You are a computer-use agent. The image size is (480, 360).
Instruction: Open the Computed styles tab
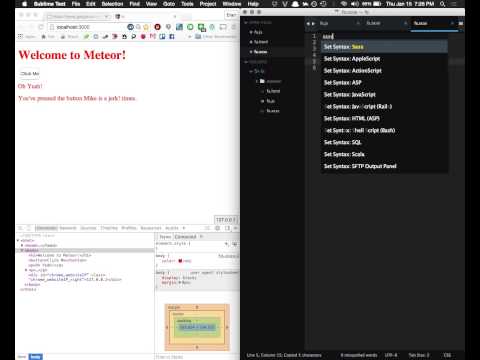coord(186,237)
